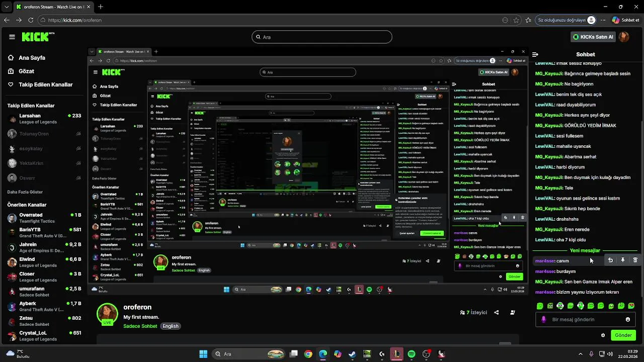Open League of Legends client in taskbar
This screenshot has height=362, width=644.
coord(397,354)
